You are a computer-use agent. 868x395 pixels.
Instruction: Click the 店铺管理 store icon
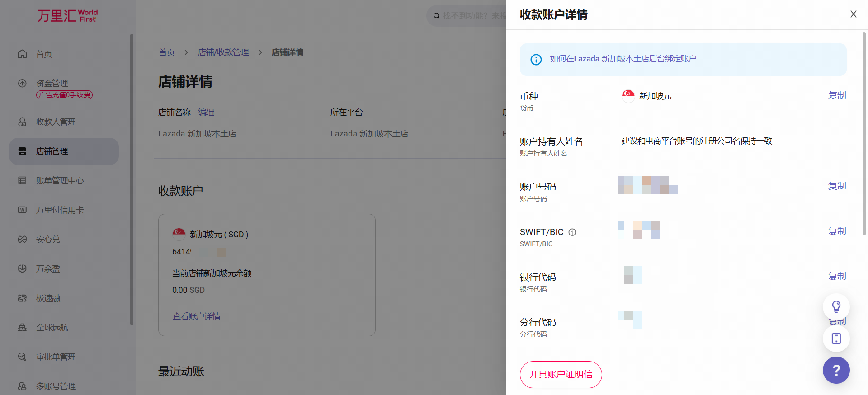tap(22, 151)
